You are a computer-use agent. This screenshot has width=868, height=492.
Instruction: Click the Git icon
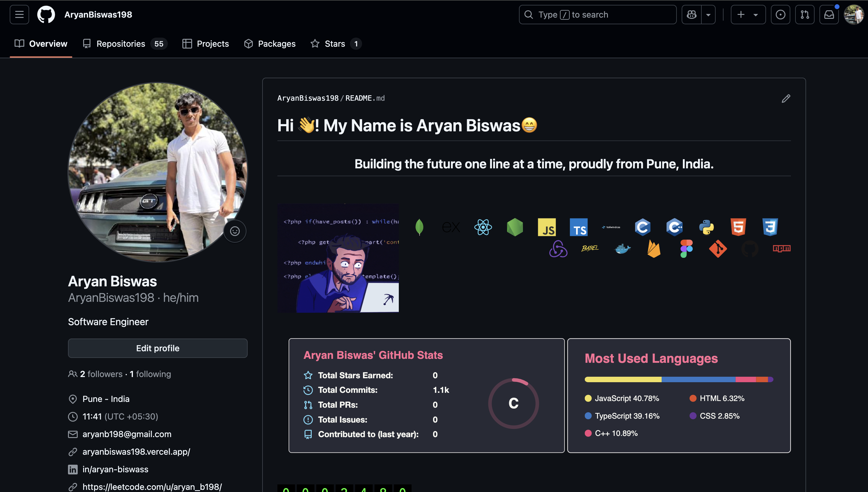click(x=717, y=249)
